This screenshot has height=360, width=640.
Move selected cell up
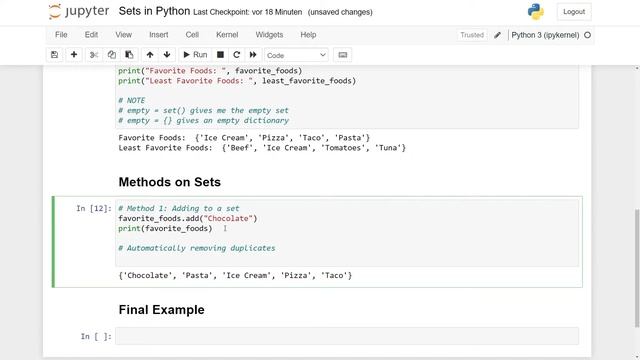pos(150,55)
